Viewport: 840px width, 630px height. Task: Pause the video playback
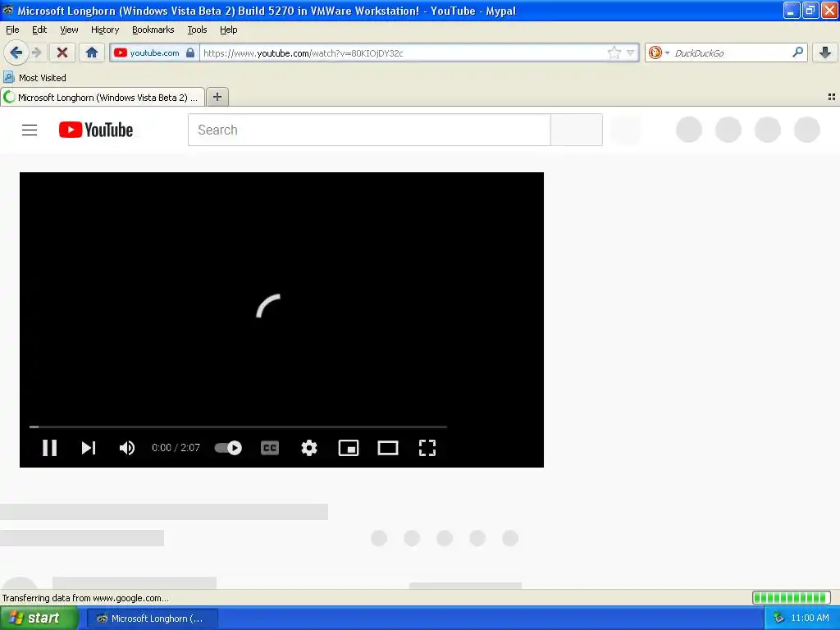pyautogui.click(x=49, y=448)
